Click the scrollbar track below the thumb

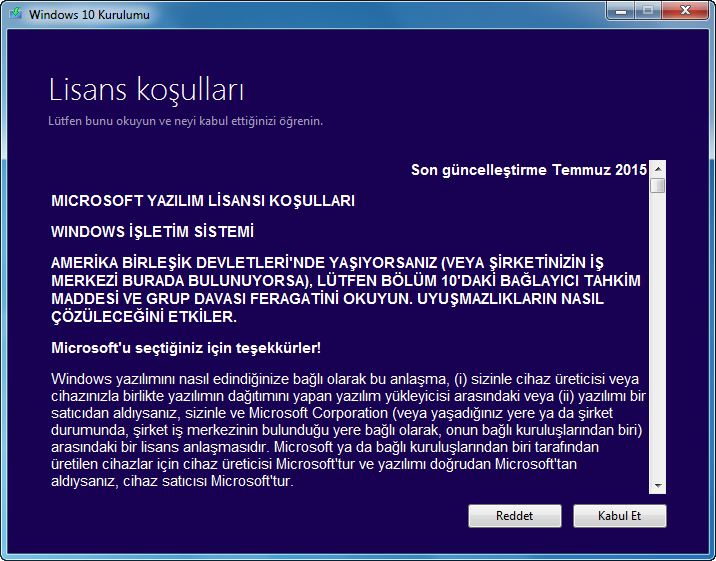coord(658,336)
